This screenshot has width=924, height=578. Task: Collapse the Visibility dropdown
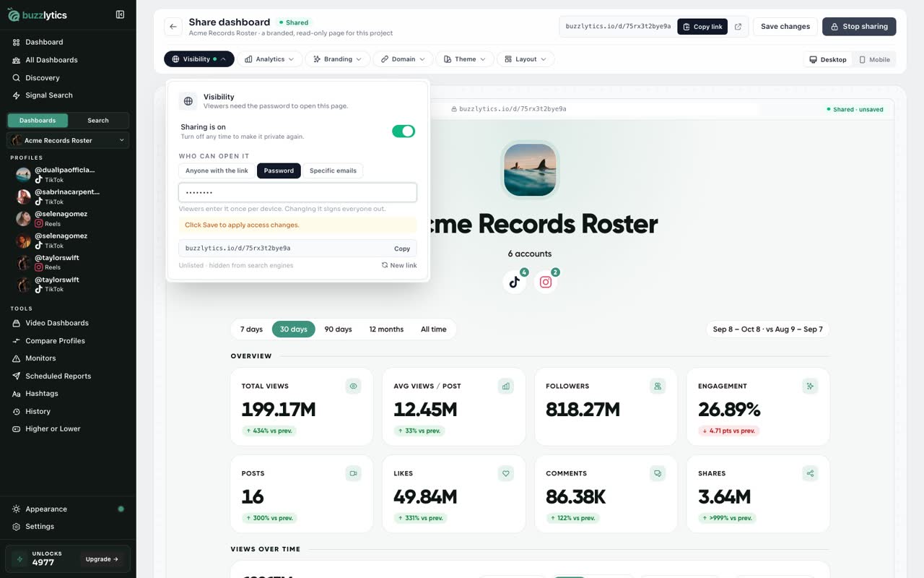199,59
